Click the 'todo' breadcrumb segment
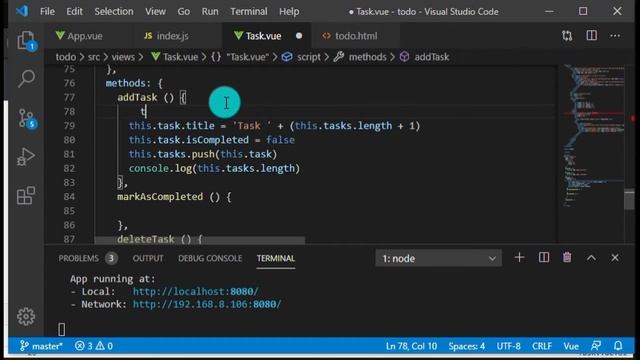640x360 pixels. click(66, 57)
